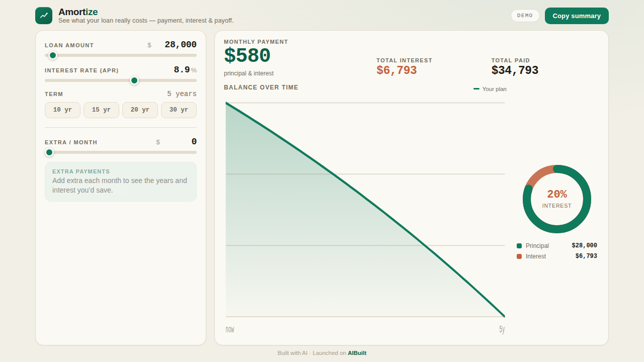Click the green Principal legend square
Image resolution: width=644 pixels, height=362 pixels.
519,246
